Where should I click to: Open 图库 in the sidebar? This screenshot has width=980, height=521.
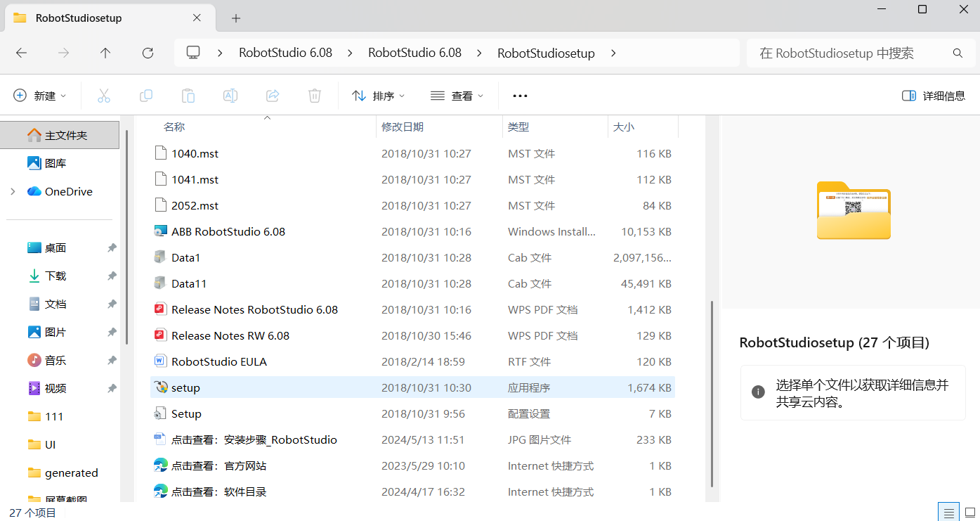coord(55,163)
